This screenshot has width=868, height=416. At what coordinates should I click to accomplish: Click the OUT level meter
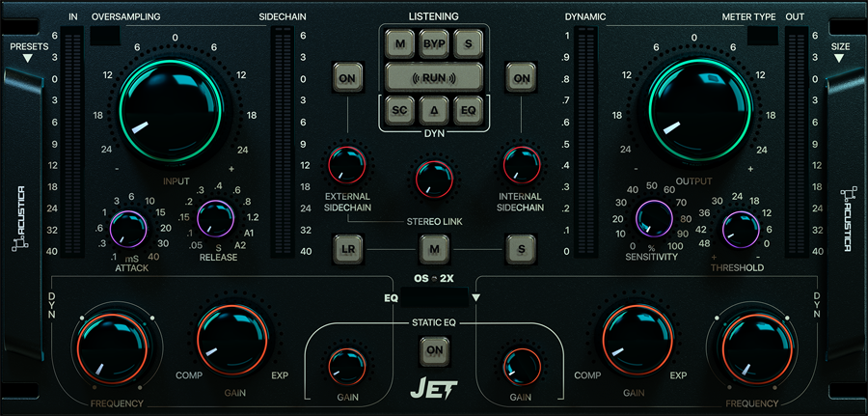(x=797, y=143)
